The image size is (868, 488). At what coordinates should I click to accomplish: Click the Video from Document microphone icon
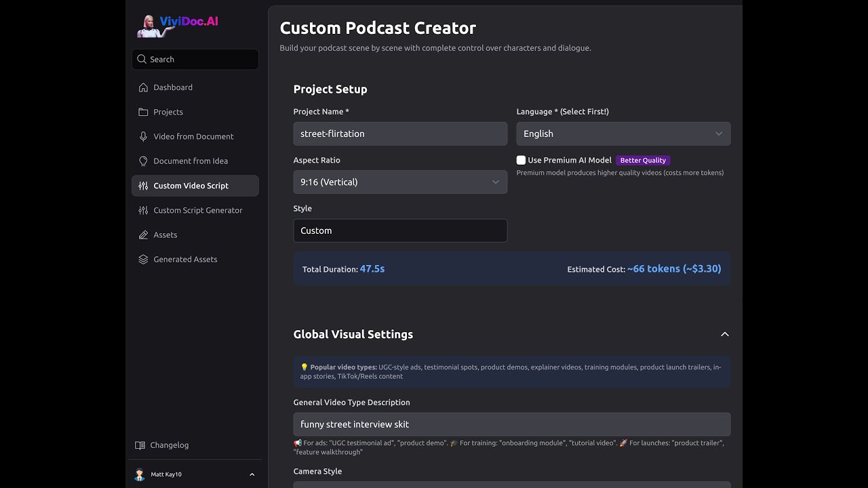(x=143, y=136)
